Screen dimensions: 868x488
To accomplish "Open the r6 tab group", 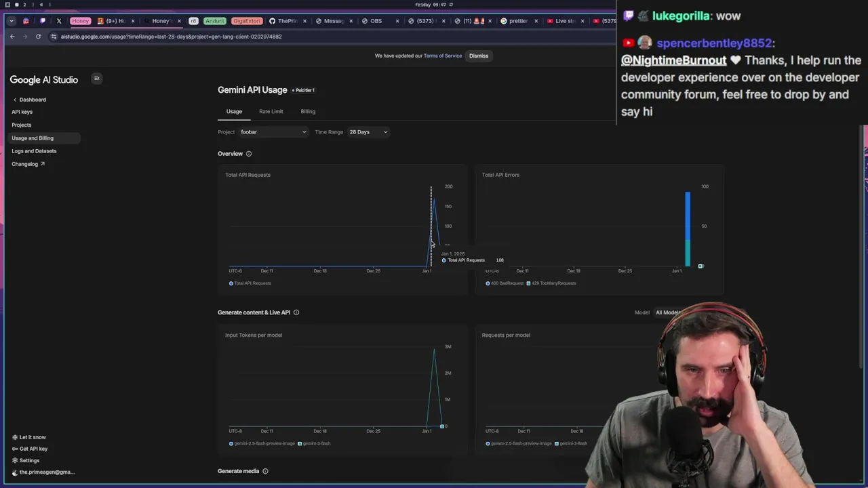I will pyautogui.click(x=193, y=21).
